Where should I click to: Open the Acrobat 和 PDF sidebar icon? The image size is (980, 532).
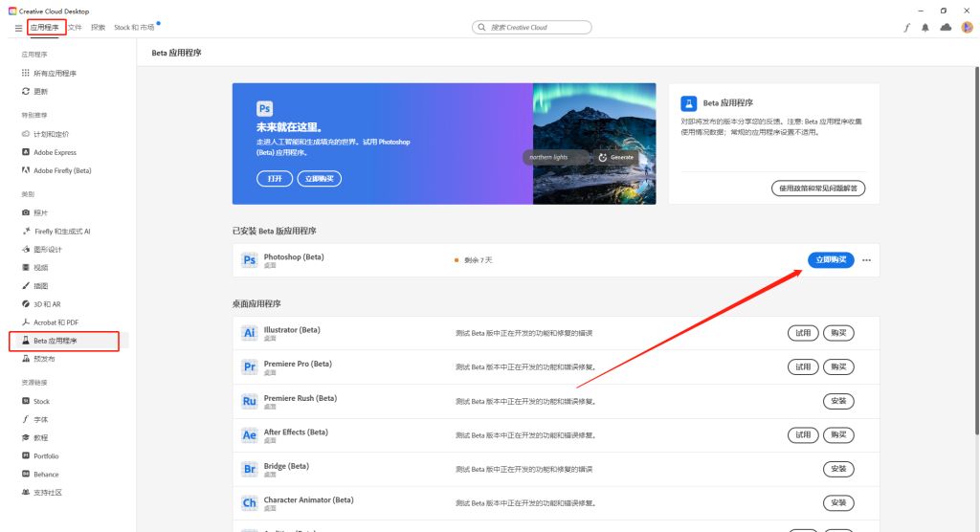26,321
